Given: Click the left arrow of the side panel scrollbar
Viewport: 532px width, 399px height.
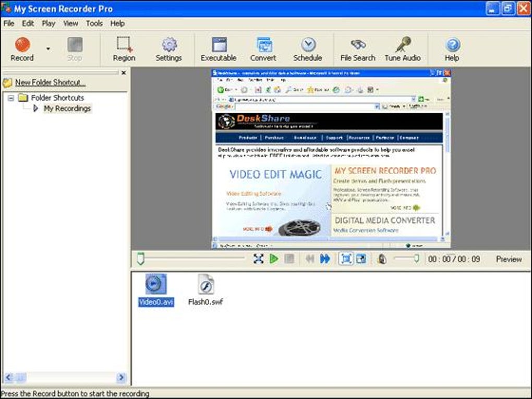Looking at the screenshot, I should pyautogui.click(x=8, y=377).
